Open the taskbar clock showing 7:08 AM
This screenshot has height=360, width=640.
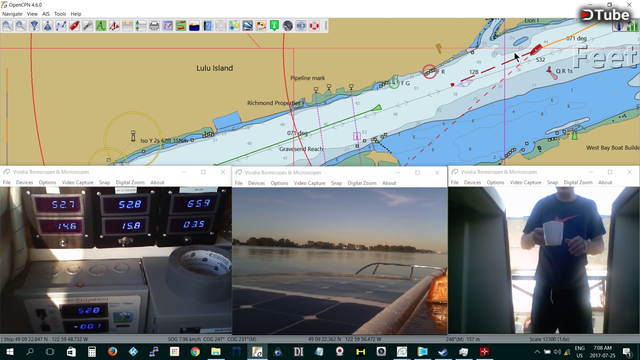pyautogui.click(x=602, y=352)
